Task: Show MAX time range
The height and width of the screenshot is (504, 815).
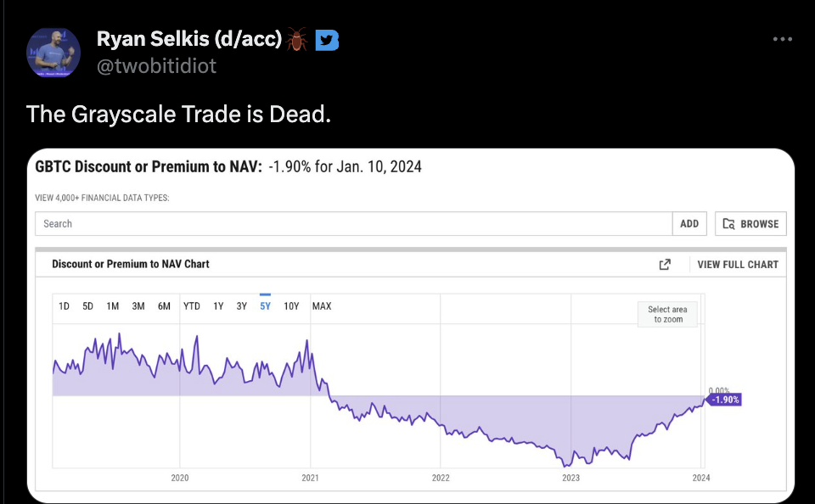Action: pos(322,306)
